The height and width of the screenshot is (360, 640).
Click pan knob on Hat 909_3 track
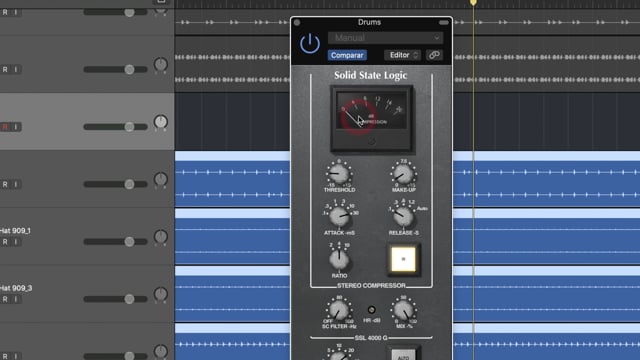click(161, 294)
